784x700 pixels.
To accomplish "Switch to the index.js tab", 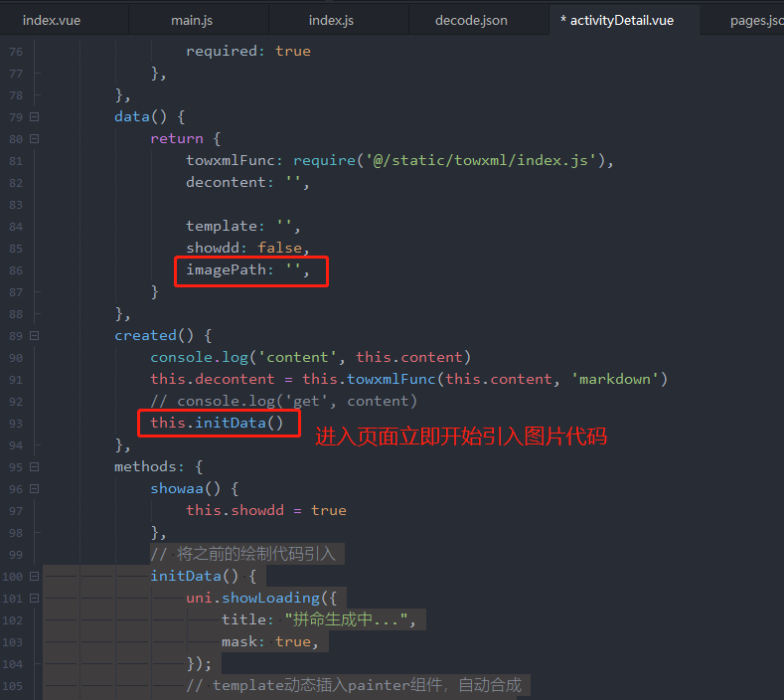I will pyautogui.click(x=331, y=21).
